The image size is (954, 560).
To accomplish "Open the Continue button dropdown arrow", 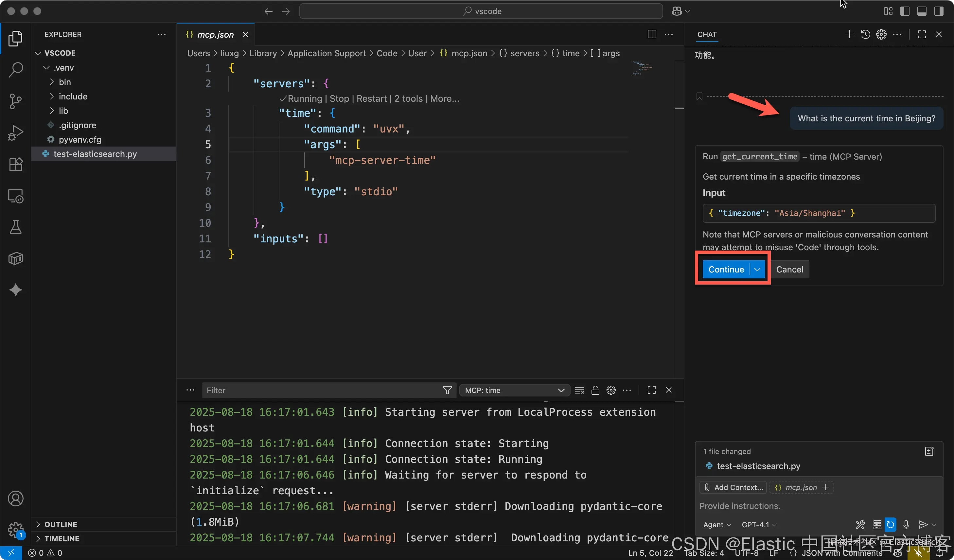I will point(757,270).
